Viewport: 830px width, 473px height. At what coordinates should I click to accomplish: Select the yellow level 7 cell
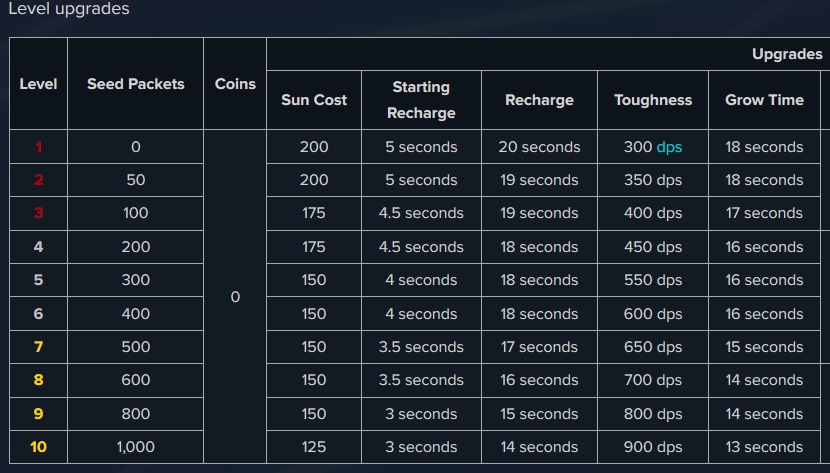coord(38,347)
